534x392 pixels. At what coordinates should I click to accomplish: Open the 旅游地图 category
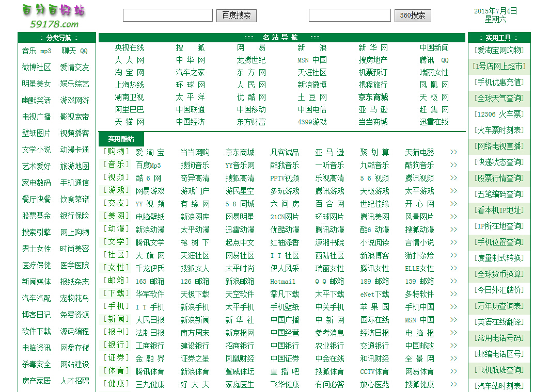(x=74, y=167)
